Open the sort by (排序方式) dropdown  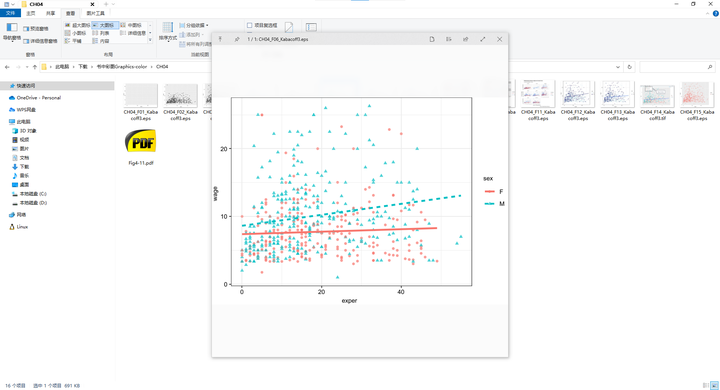[x=168, y=32]
